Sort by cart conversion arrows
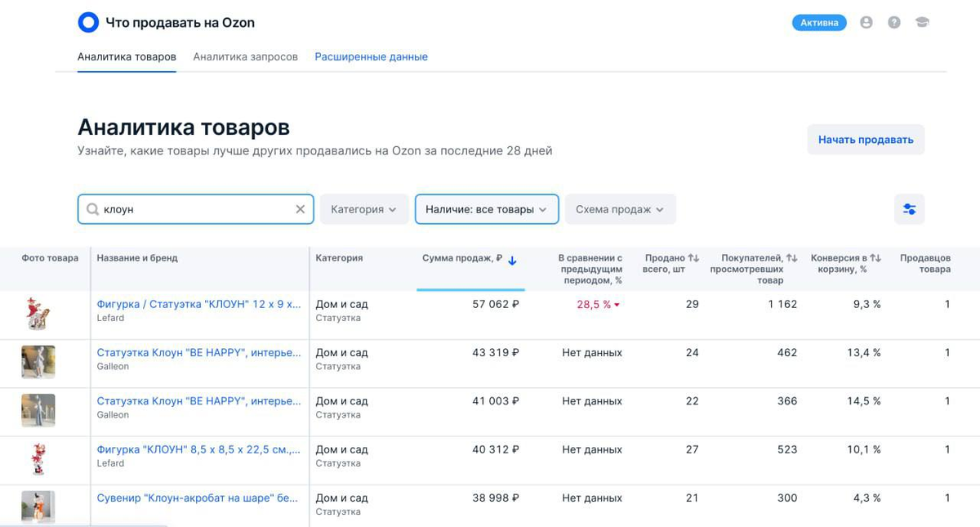This screenshot has height=527, width=980. [x=875, y=258]
